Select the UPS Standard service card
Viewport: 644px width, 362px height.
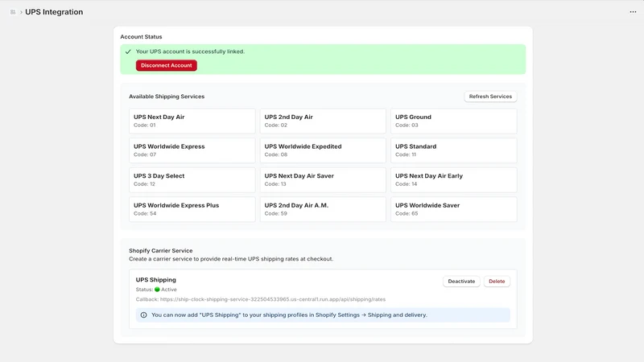tap(454, 150)
